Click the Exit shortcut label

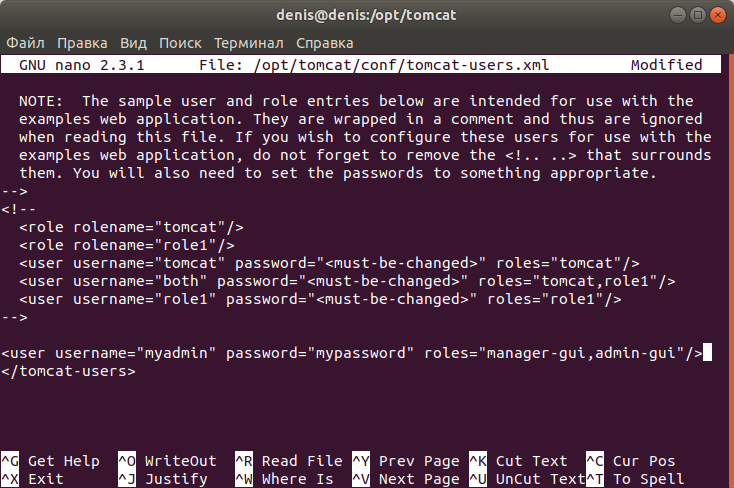(x=46, y=479)
